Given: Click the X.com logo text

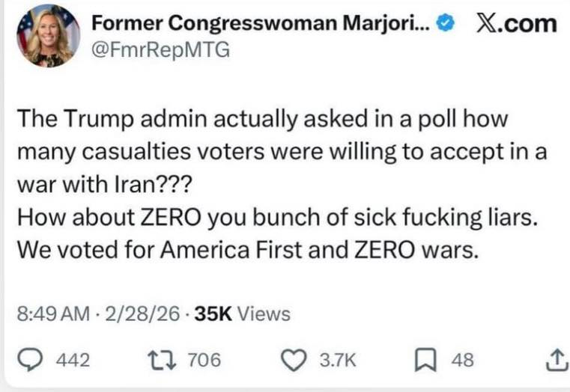Looking at the screenshot, I should (517, 24).
